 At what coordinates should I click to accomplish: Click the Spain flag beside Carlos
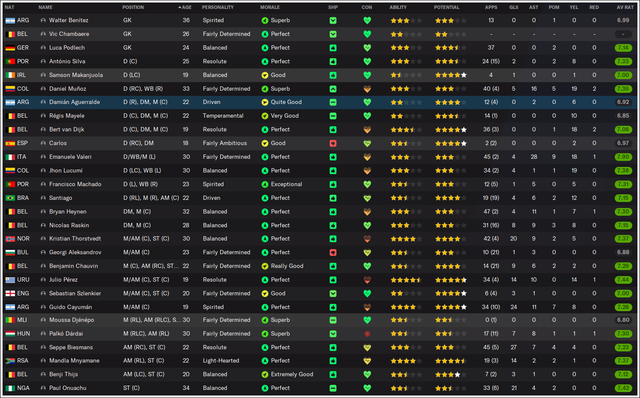point(10,143)
